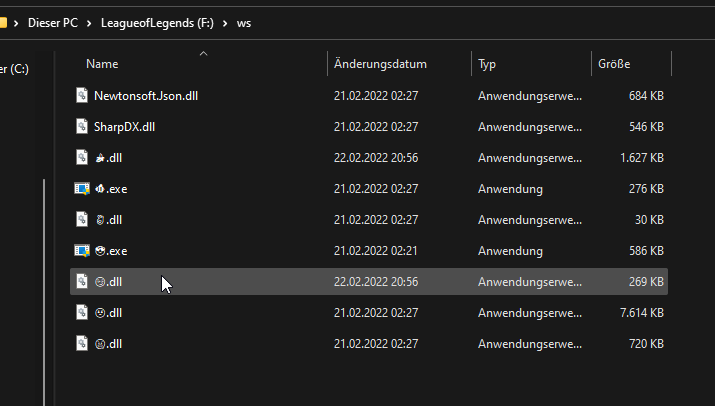Image resolution: width=715 pixels, height=406 pixels.
Task: Select the file name Newtonsoft.Json.dll
Action: (x=146, y=96)
